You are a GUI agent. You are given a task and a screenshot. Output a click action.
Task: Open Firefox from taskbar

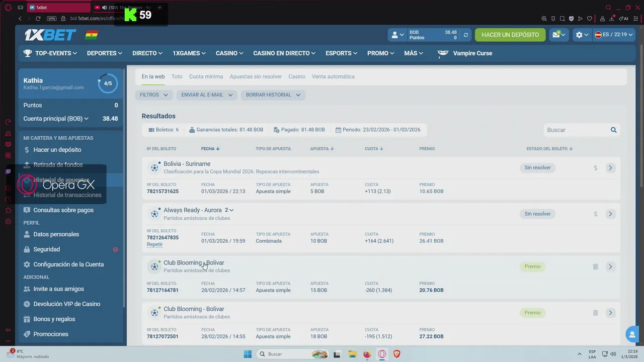point(367,354)
